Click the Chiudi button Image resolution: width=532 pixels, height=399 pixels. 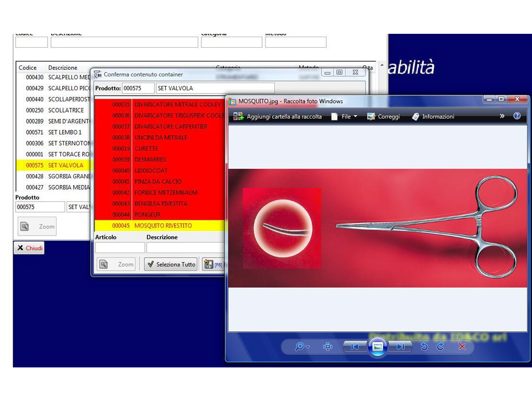pos(29,248)
